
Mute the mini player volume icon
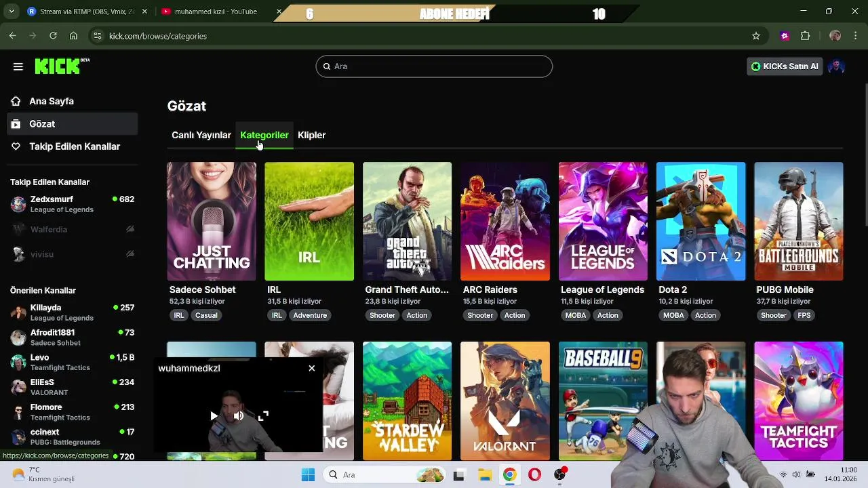tap(239, 416)
